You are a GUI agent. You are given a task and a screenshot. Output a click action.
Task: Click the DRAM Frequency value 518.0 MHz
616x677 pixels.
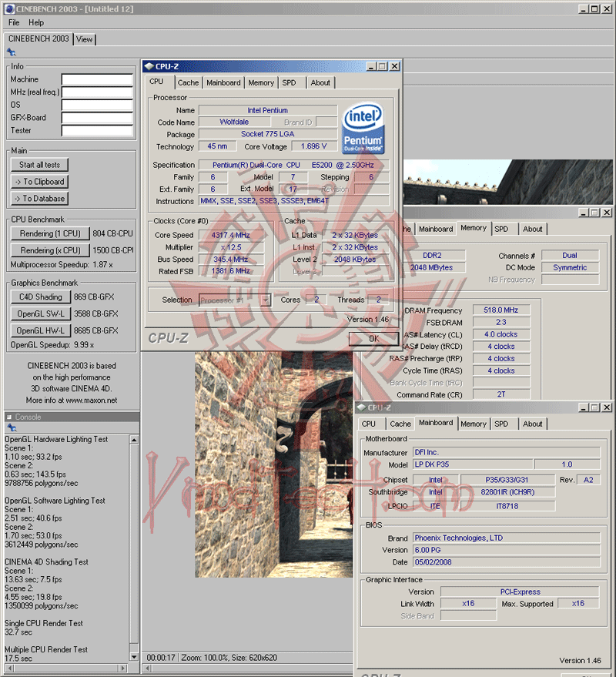coord(500,310)
